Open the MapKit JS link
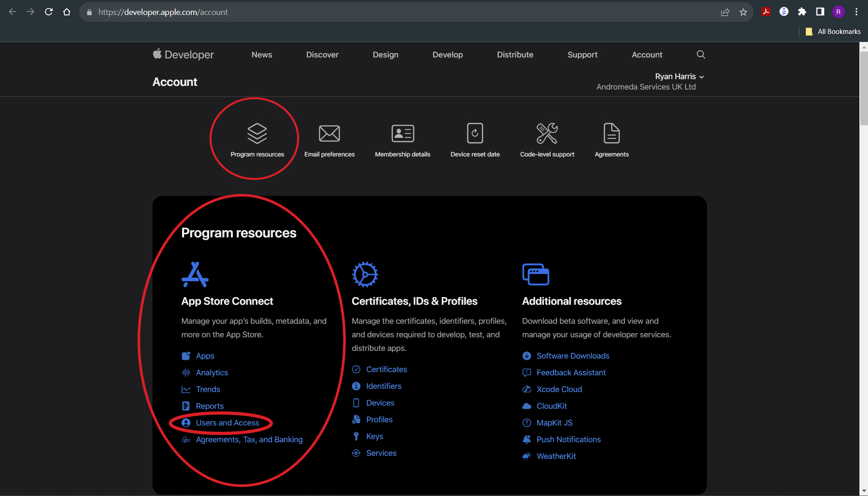The height and width of the screenshot is (496, 868). point(554,423)
